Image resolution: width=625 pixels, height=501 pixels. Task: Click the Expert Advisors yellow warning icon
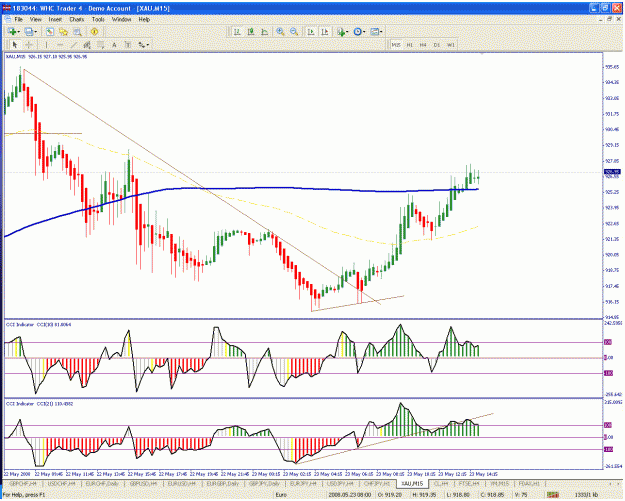pyautogui.click(x=94, y=32)
